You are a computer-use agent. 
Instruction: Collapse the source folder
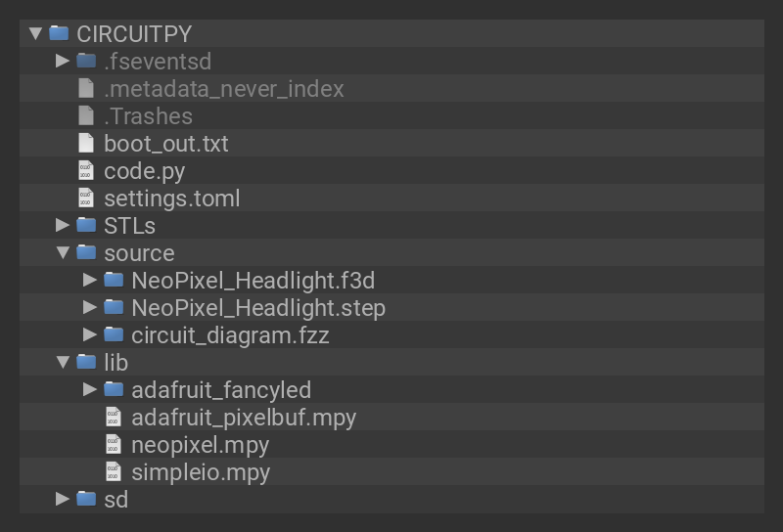[64, 253]
